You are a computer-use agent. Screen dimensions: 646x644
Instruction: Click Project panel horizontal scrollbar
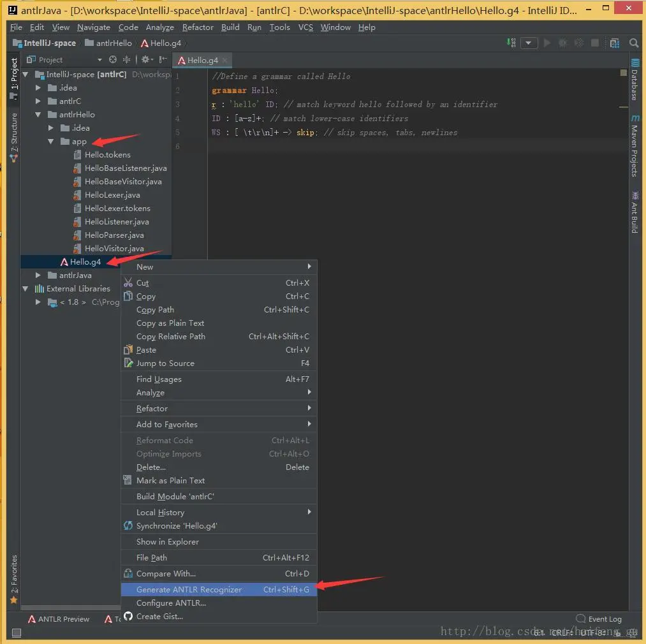click(x=70, y=608)
